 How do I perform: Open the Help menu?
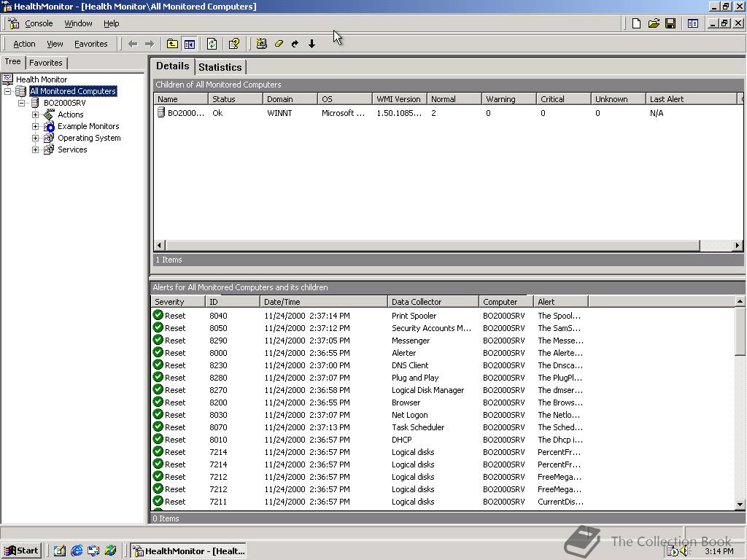tap(111, 23)
